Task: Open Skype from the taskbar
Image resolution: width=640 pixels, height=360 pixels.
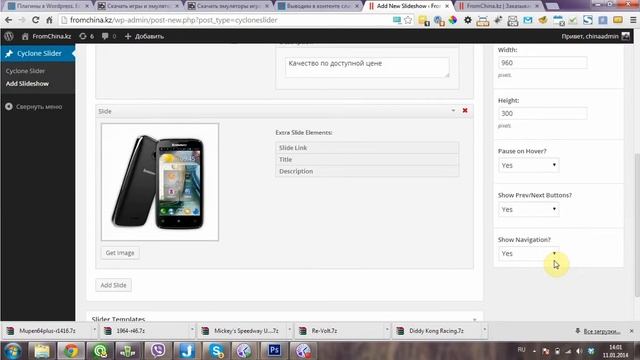Action: pos(216,351)
